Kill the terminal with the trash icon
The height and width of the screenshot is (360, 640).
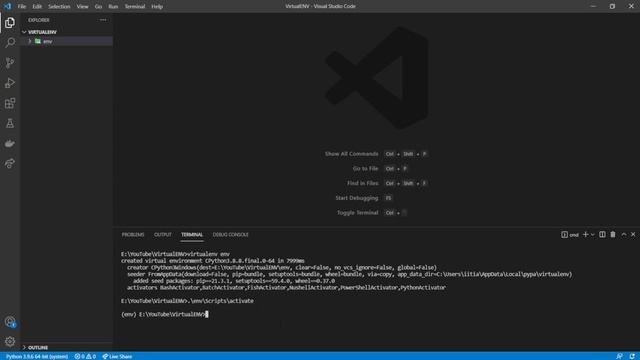click(613, 234)
